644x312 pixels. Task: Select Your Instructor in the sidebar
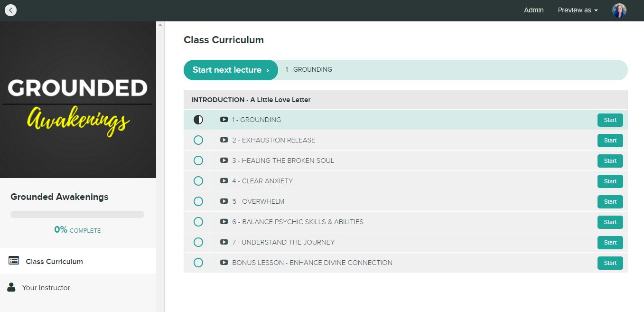78,287
